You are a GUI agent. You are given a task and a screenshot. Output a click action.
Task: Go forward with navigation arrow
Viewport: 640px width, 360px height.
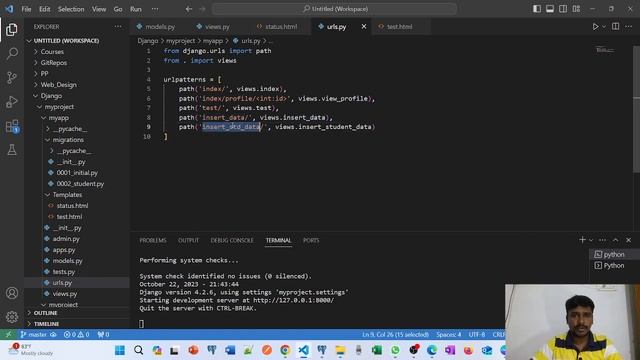(202, 9)
